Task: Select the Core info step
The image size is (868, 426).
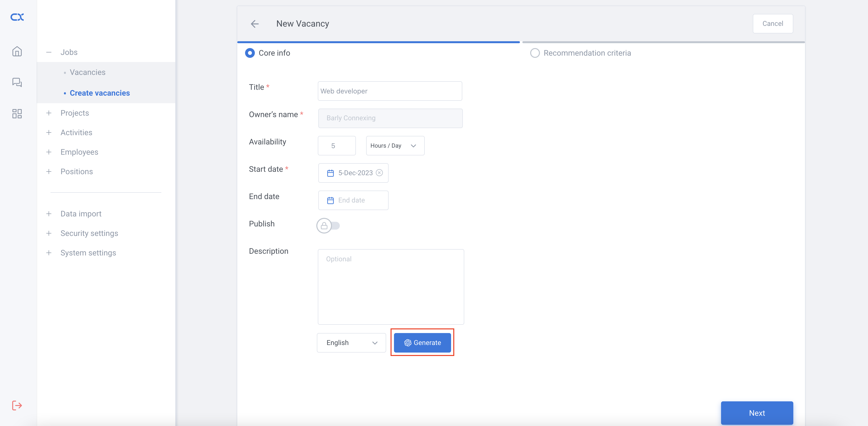Action: coord(268,53)
